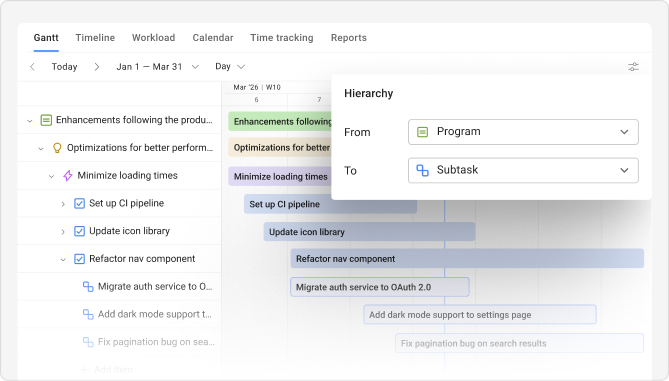Screen dimensions: 669x381
Task: Open the Day zoom level dropdown
Action: coord(230,67)
